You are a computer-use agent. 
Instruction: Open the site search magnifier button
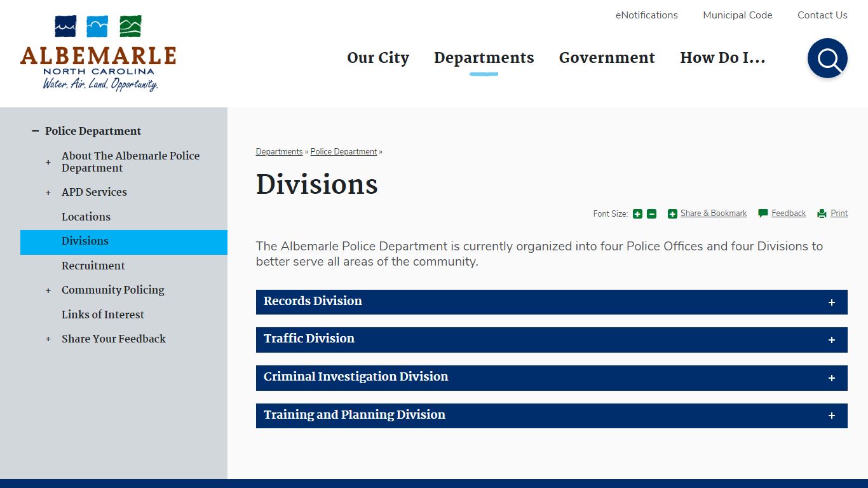click(x=827, y=58)
